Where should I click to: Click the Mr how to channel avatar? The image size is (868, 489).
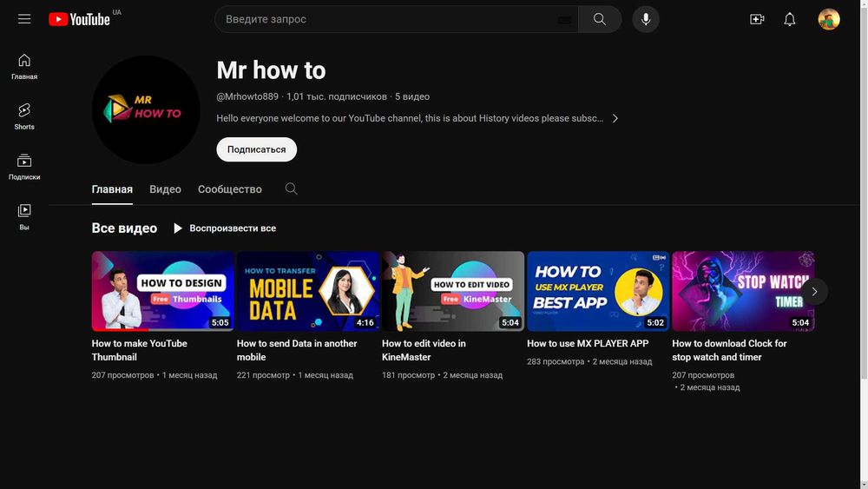click(x=146, y=109)
